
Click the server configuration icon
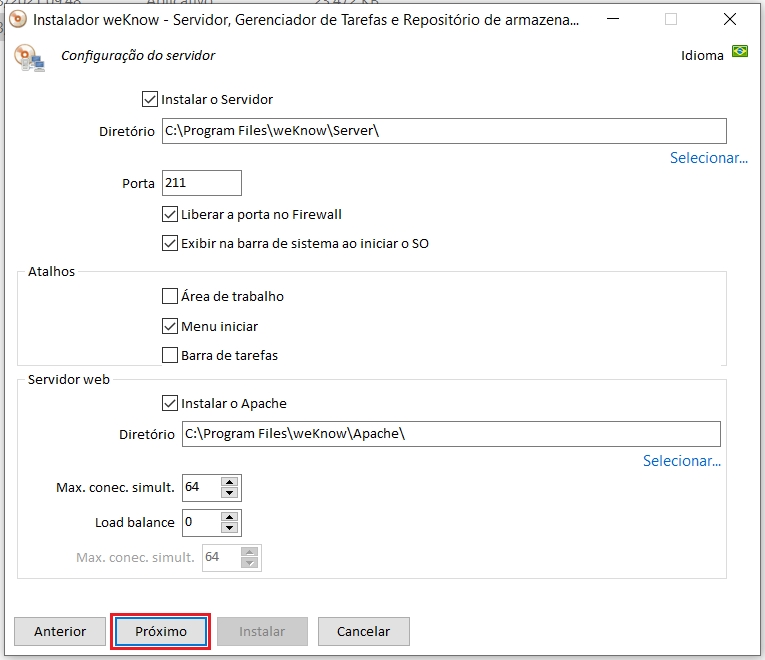(29, 58)
